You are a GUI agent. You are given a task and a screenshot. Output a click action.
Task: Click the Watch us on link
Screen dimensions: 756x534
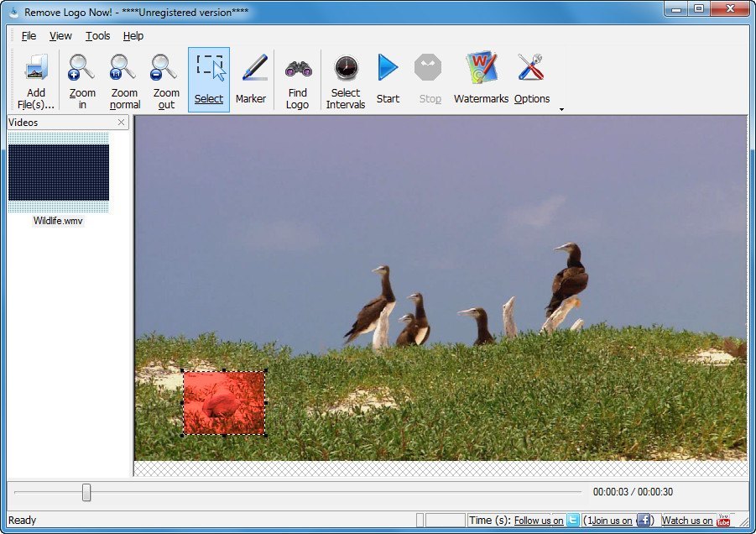click(687, 521)
